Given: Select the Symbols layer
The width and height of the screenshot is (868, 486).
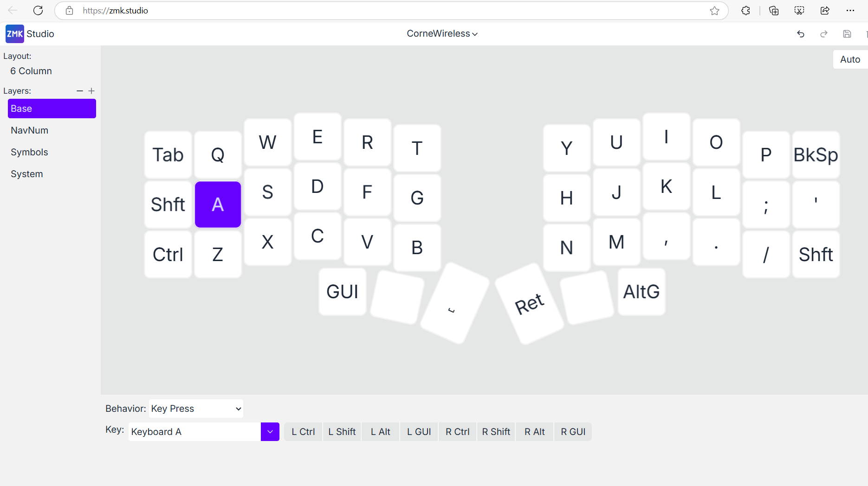Looking at the screenshot, I should [30, 152].
